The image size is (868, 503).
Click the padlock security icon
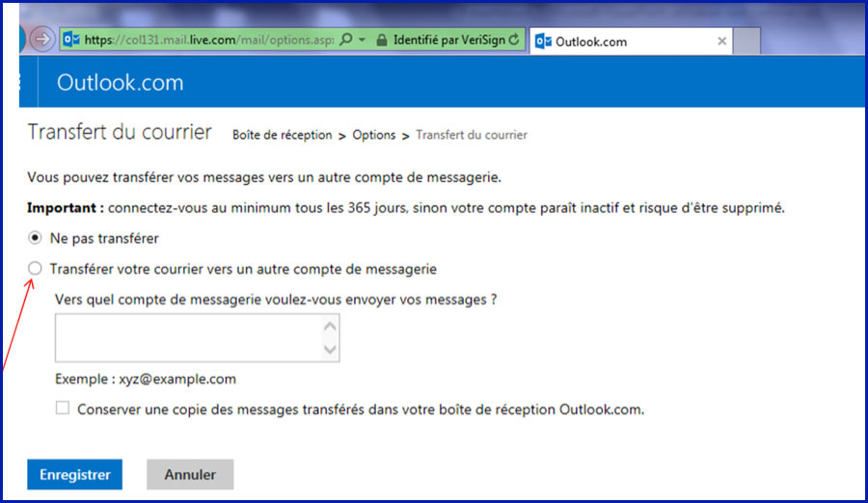[x=382, y=40]
